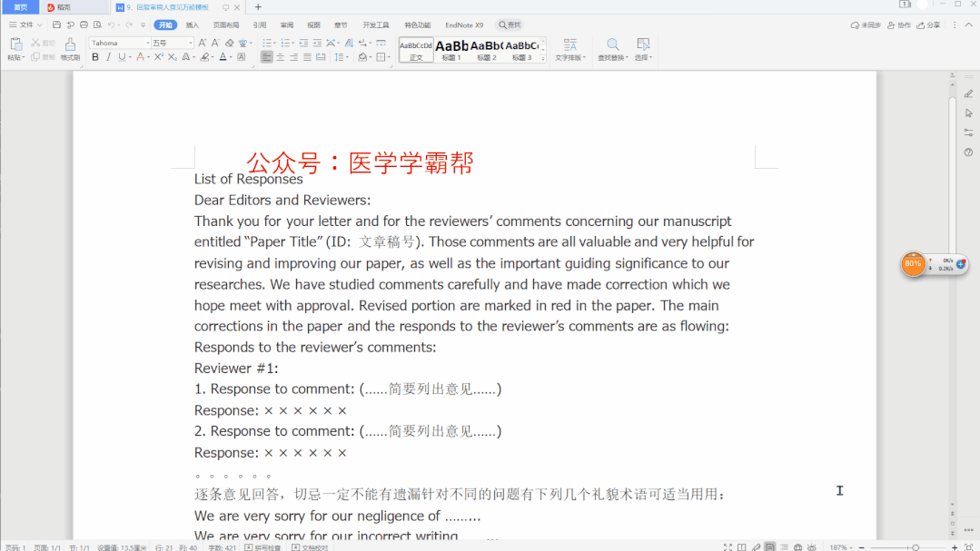
Task: Toggle subscript formatting
Action: (173, 57)
